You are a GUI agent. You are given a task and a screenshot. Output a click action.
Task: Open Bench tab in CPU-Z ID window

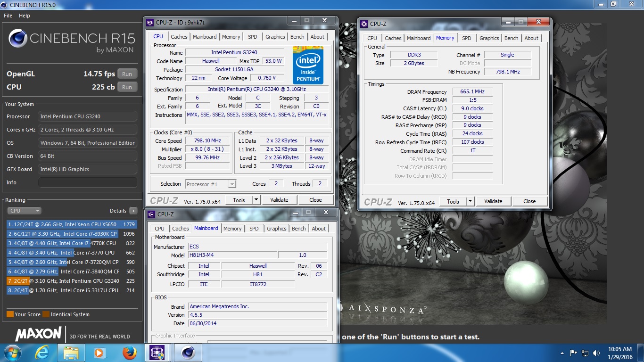point(297,37)
